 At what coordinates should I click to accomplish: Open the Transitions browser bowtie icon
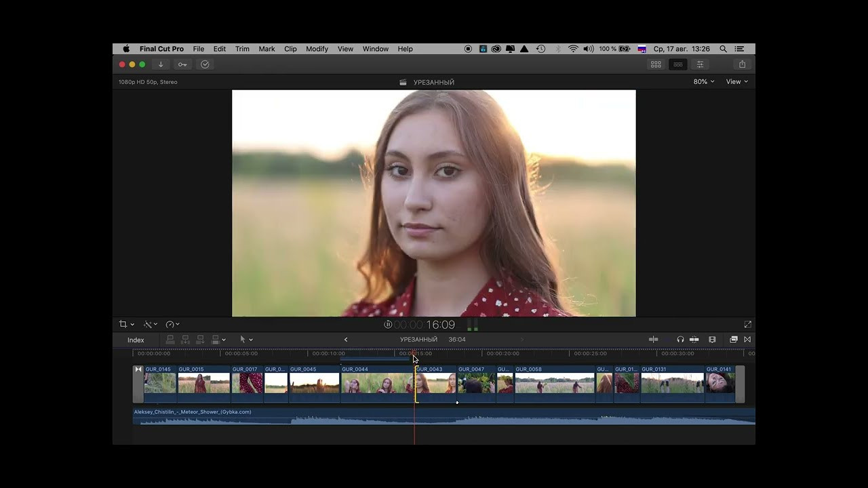[747, 340]
